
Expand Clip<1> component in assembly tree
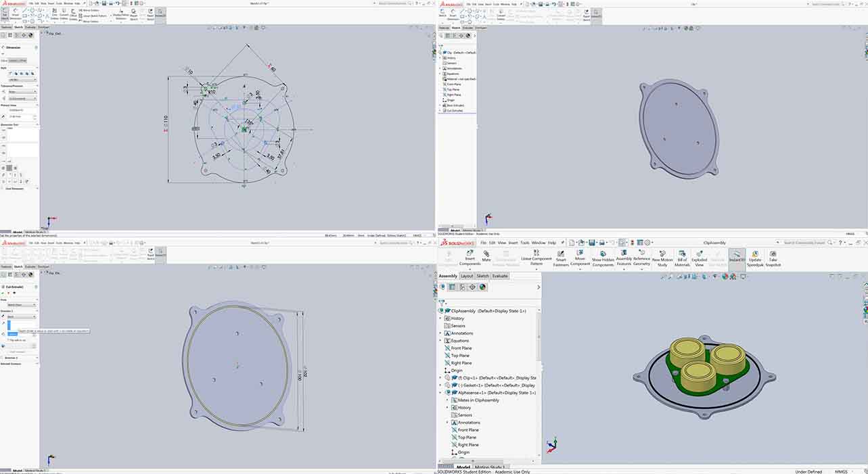click(440, 378)
